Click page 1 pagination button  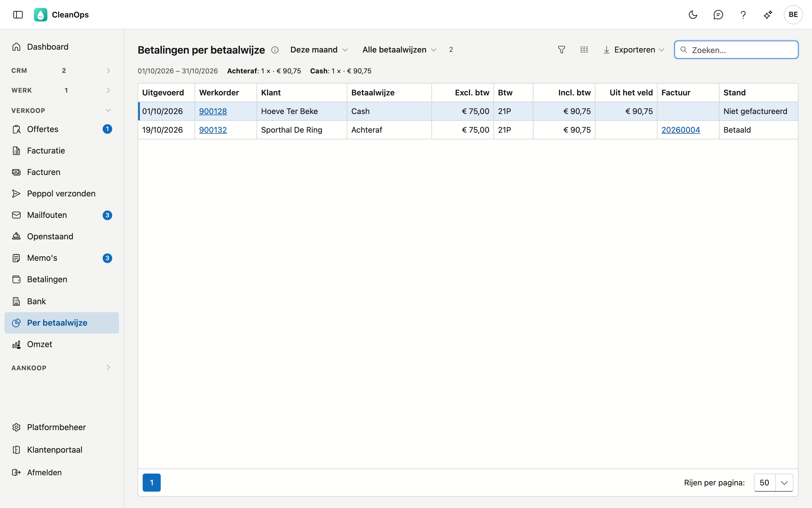point(152,483)
